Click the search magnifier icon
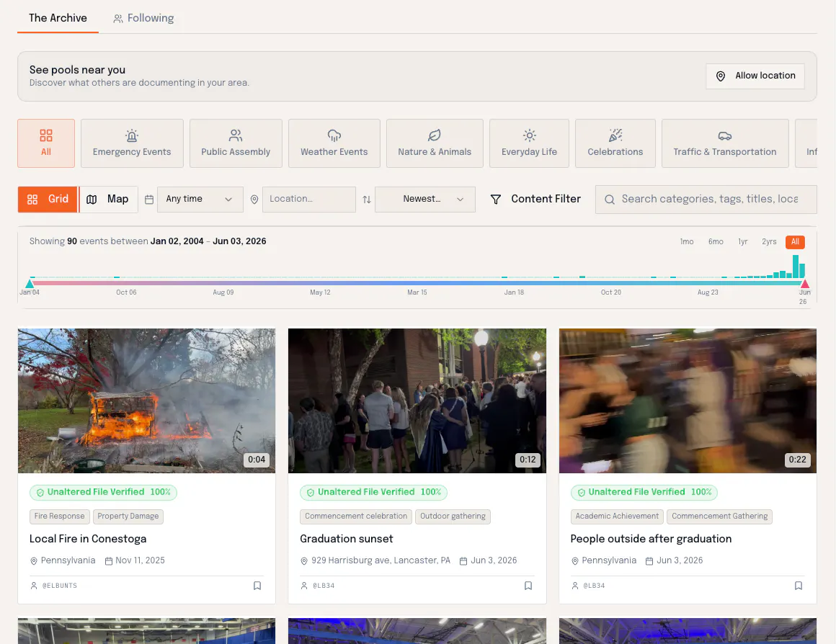The image size is (836, 644). 610,200
